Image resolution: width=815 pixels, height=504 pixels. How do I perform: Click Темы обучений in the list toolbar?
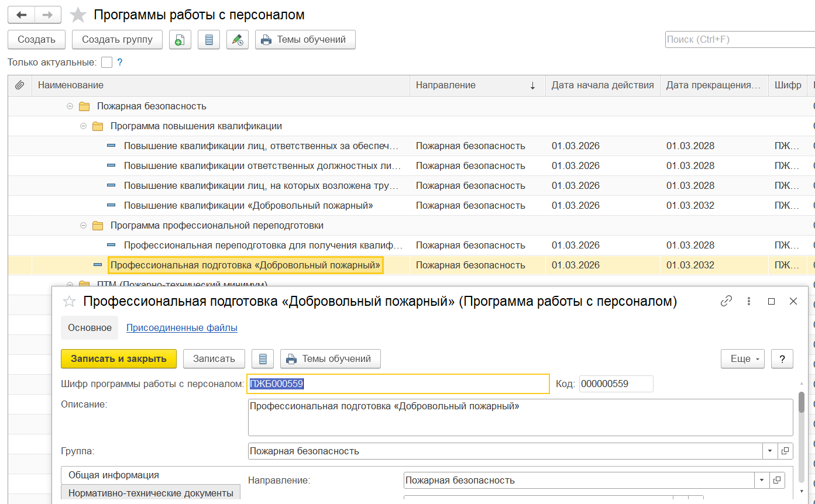[x=305, y=40]
